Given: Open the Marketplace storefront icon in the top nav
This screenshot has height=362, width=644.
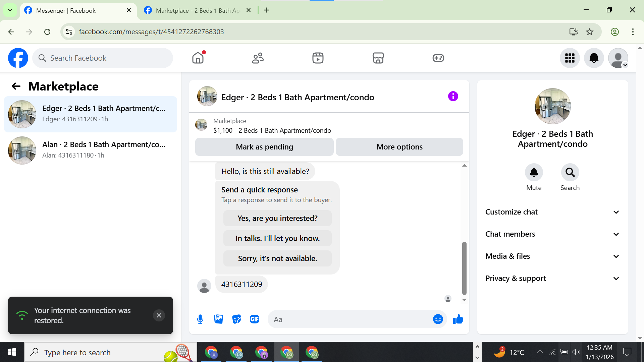Looking at the screenshot, I should coord(378,58).
